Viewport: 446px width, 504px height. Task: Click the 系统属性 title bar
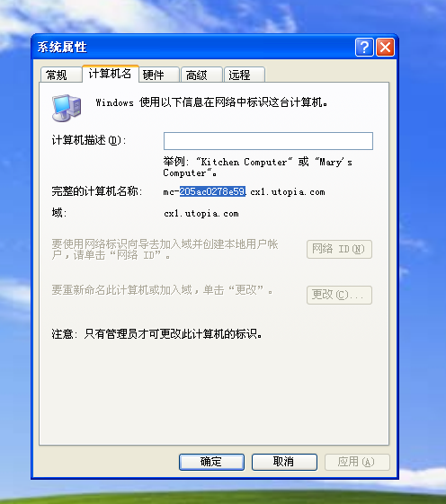193,48
